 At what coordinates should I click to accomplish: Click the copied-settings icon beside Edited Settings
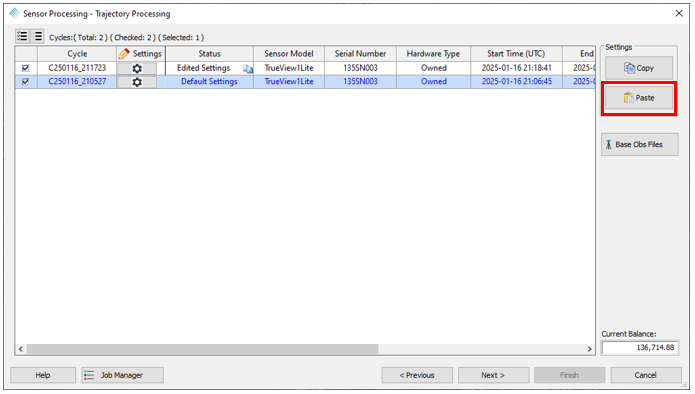(x=247, y=69)
